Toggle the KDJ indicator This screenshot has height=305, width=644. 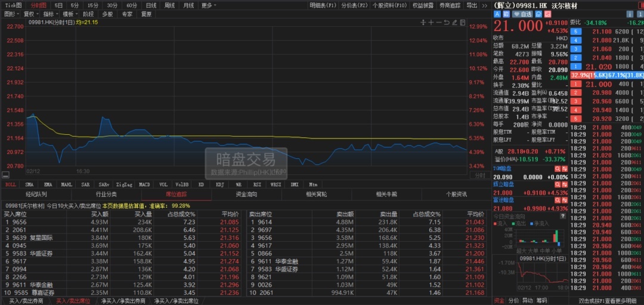[220, 185]
